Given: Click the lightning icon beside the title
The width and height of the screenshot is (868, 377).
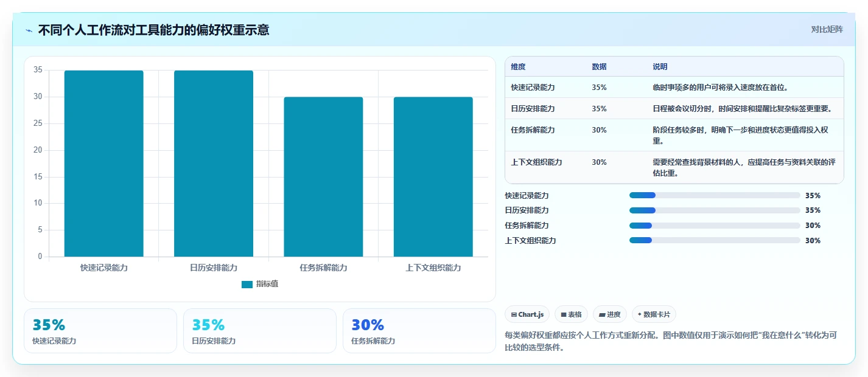Looking at the screenshot, I should click(x=29, y=30).
